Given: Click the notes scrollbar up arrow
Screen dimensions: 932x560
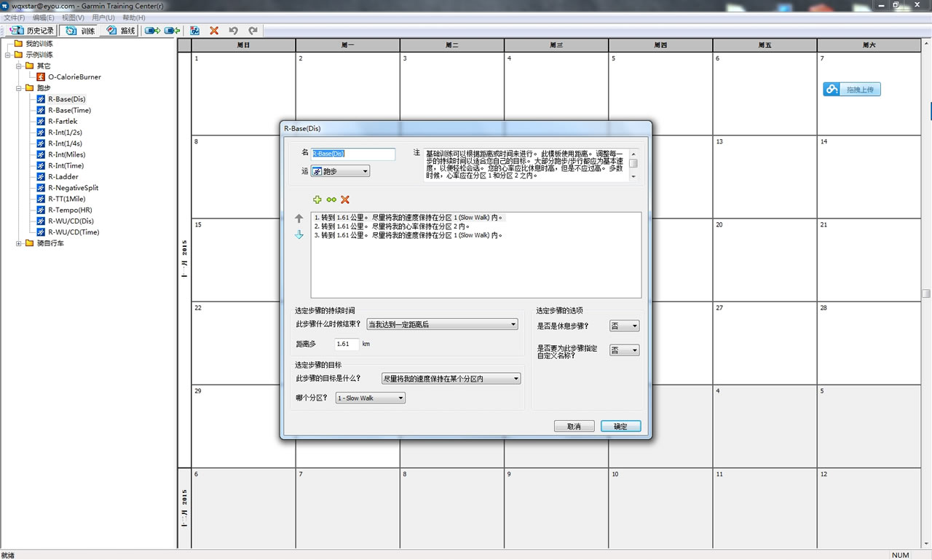Looking at the screenshot, I should (633, 153).
